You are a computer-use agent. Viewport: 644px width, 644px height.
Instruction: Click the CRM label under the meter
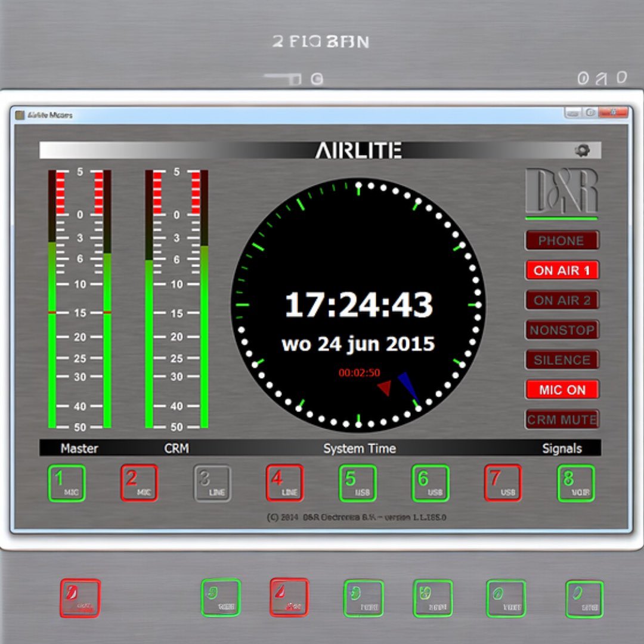pos(177,448)
